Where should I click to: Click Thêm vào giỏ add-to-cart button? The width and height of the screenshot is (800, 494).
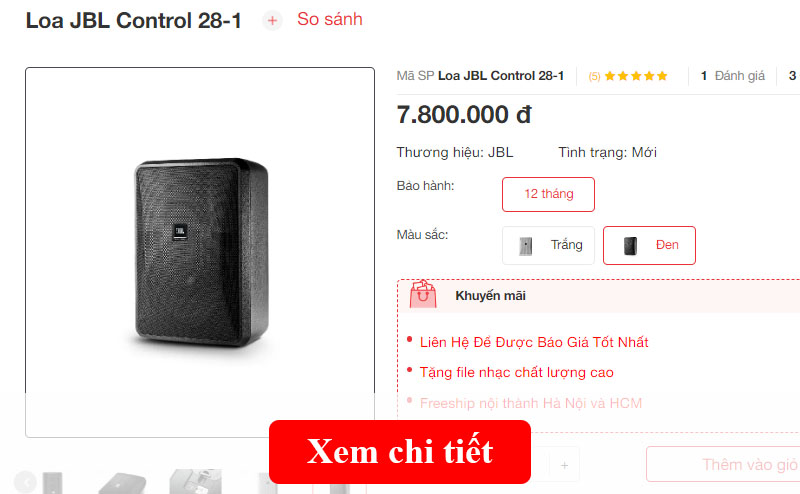click(x=723, y=464)
